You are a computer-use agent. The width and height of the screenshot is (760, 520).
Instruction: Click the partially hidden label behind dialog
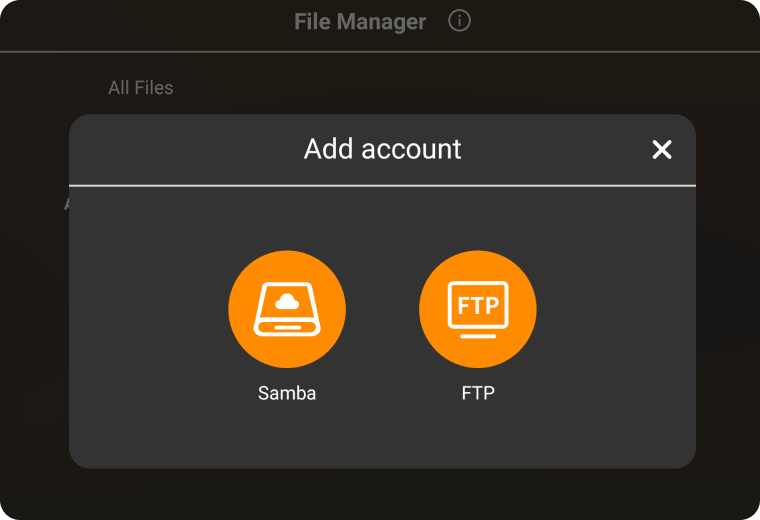tap(66, 203)
